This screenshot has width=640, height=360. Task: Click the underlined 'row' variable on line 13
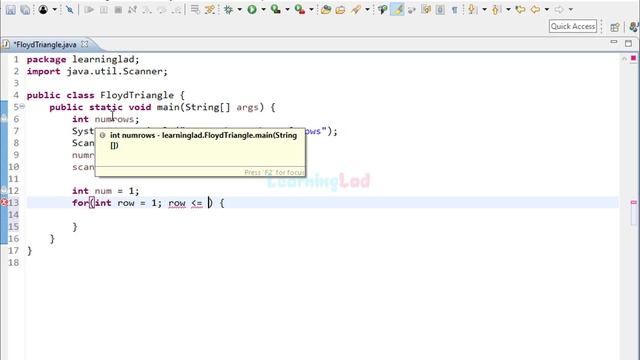pos(177,203)
